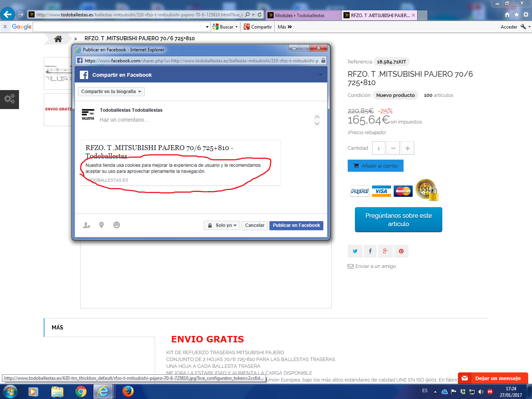
Task: Close the 'RFZO. T .MITSUBISHI PAJER...' tab
Action: 413,15
